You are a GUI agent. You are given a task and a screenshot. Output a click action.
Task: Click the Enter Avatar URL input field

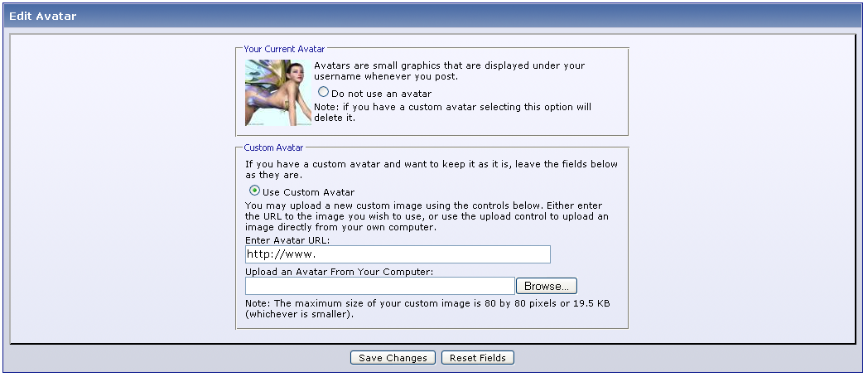coord(398,254)
